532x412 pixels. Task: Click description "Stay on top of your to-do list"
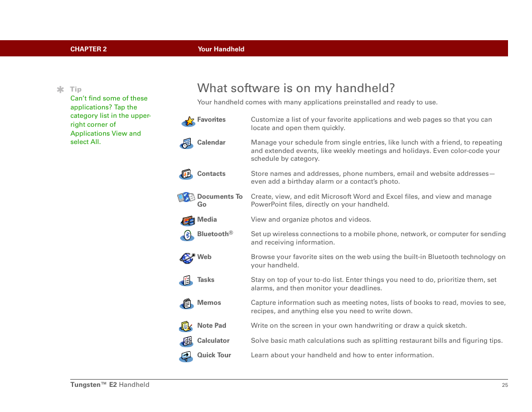pyautogui.click(x=374, y=284)
